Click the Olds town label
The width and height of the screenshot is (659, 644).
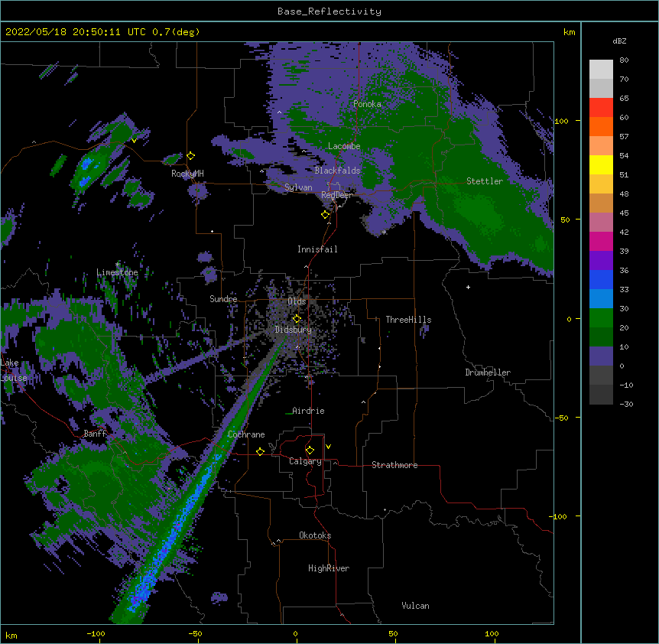point(297,301)
